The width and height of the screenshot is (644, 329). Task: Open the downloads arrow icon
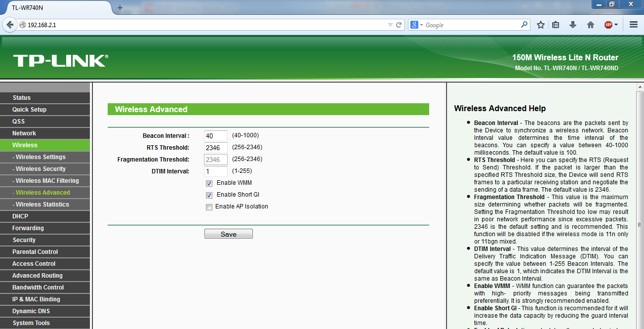click(x=573, y=25)
